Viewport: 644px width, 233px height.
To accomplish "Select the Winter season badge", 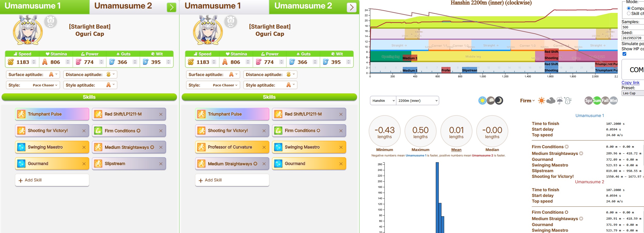I will pyautogui.click(x=614, y=101).
